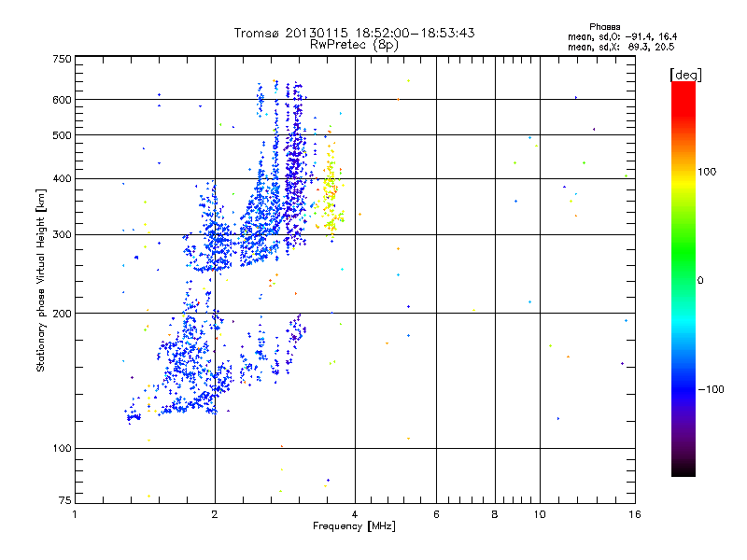Click the y-axis tick label '300'
The image size is (747, 560).
(x=63, y=234)
